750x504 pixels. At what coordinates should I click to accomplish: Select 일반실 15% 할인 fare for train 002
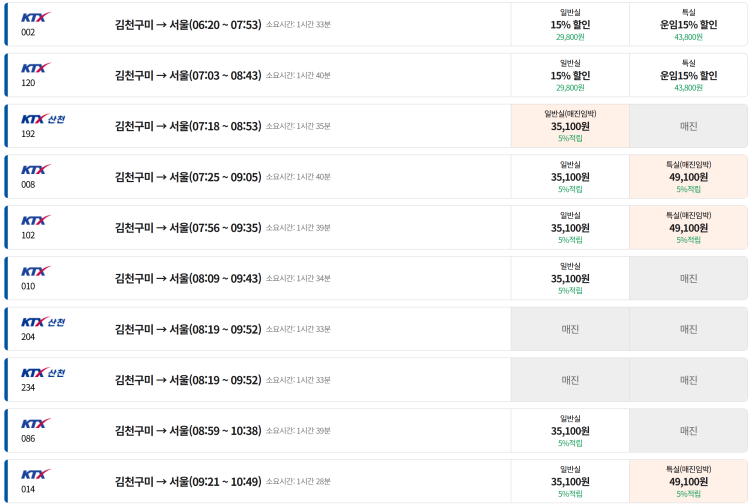pyautogui.click(x=570, y=24)
